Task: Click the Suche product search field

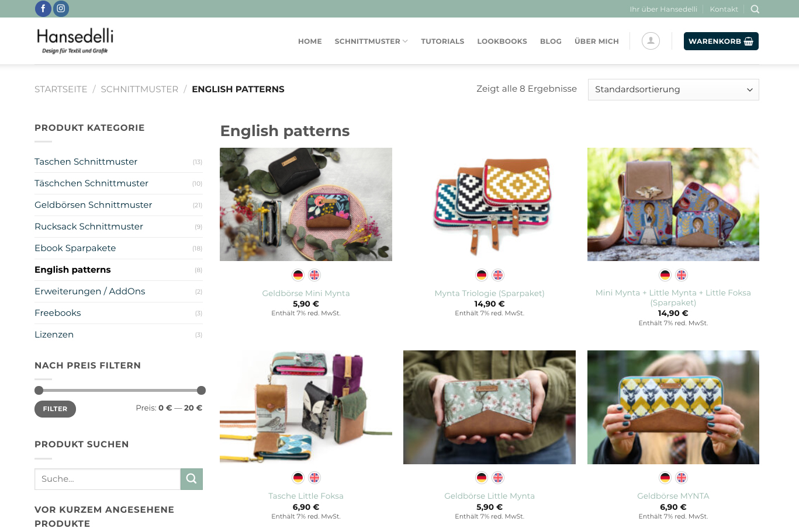Action: (x=108, y=479)
